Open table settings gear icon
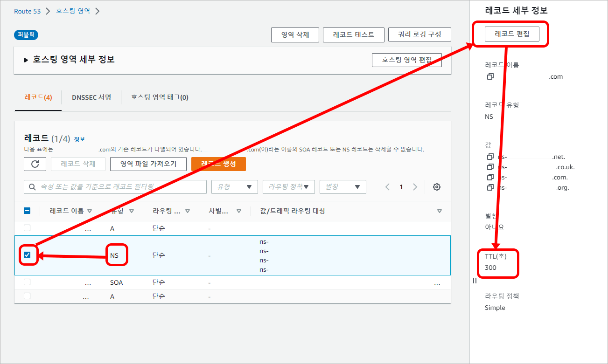Screen dimensions: 608x364 437,187
